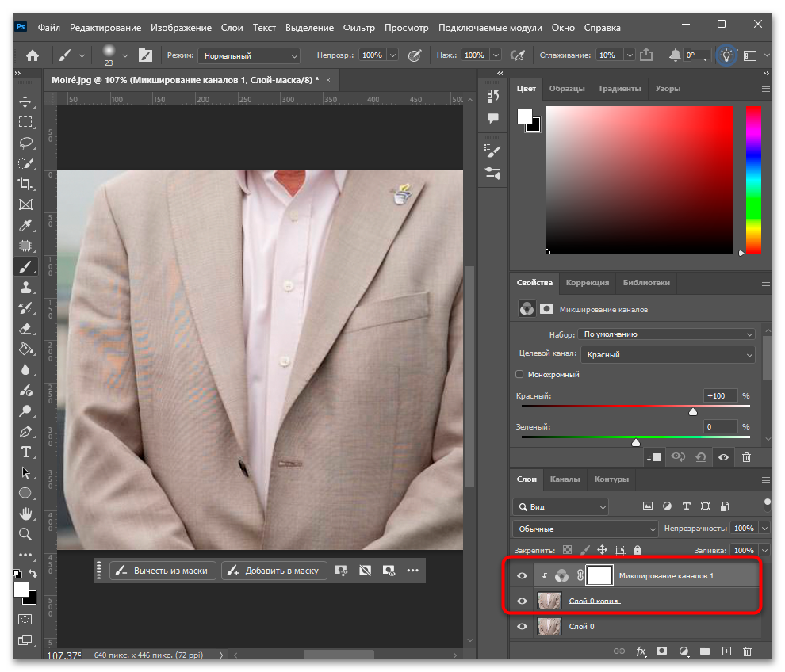Toggle clip adjustment to layer button

[654, 457]
